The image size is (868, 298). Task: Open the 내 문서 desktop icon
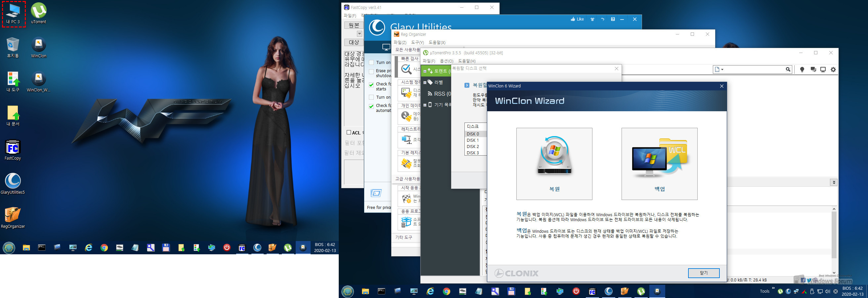coord(13,116)
